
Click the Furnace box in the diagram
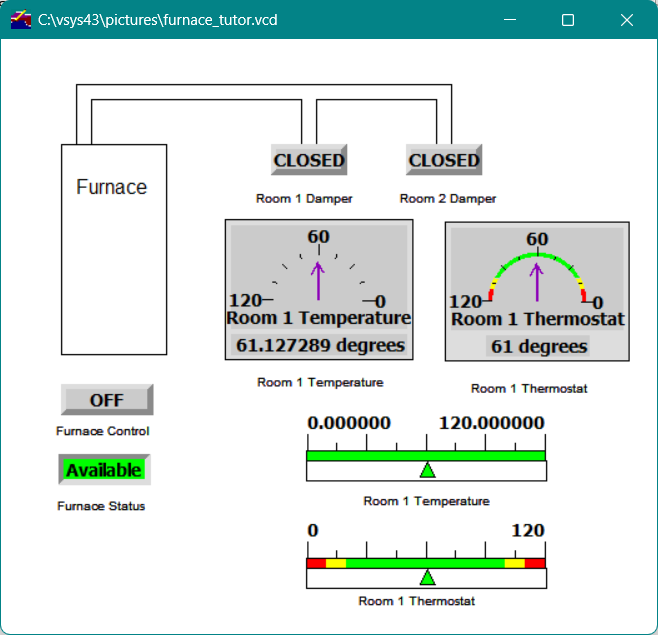click(x=113, y=248)
